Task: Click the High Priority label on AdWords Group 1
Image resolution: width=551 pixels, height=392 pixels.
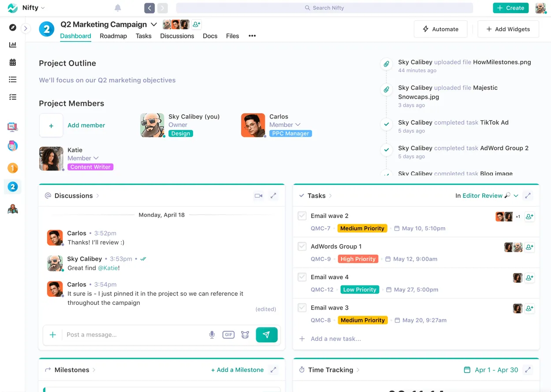Action: click(x=358, y=259)
